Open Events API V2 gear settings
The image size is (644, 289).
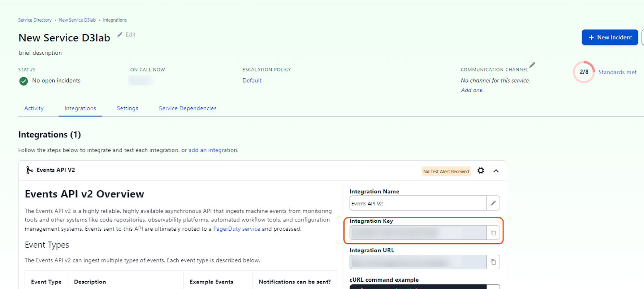(481, 171)
